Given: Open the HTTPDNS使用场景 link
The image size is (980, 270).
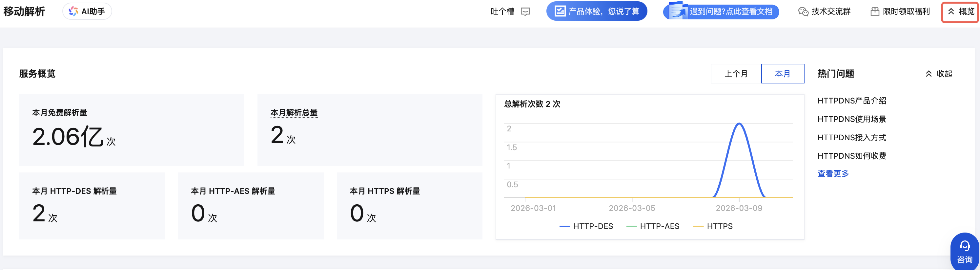Looking at the screenshot, I should (x=852, y=119).
